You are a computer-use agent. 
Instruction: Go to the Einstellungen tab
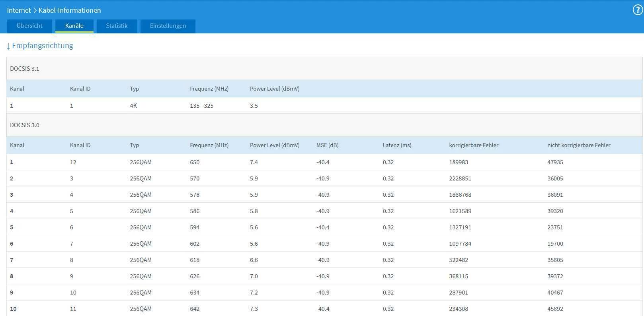pyautogui.click(x=168, y=26)
